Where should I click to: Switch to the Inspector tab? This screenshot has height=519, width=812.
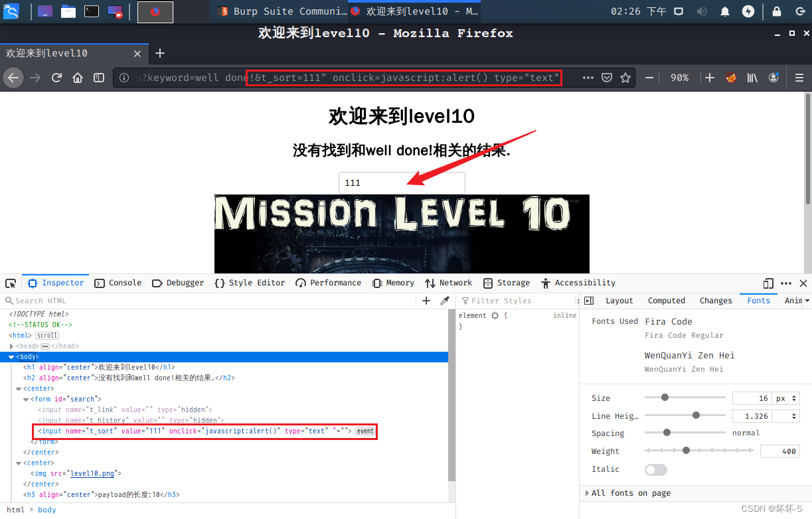[56, 283]
